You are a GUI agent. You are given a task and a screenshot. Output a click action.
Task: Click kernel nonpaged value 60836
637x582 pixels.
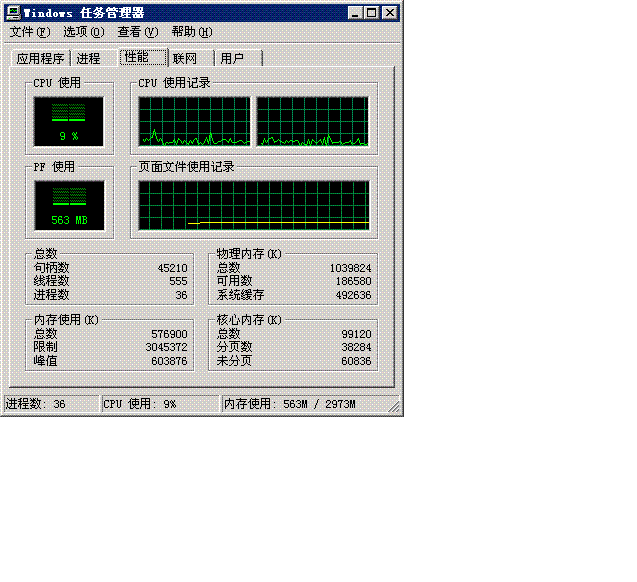point(356,361)
